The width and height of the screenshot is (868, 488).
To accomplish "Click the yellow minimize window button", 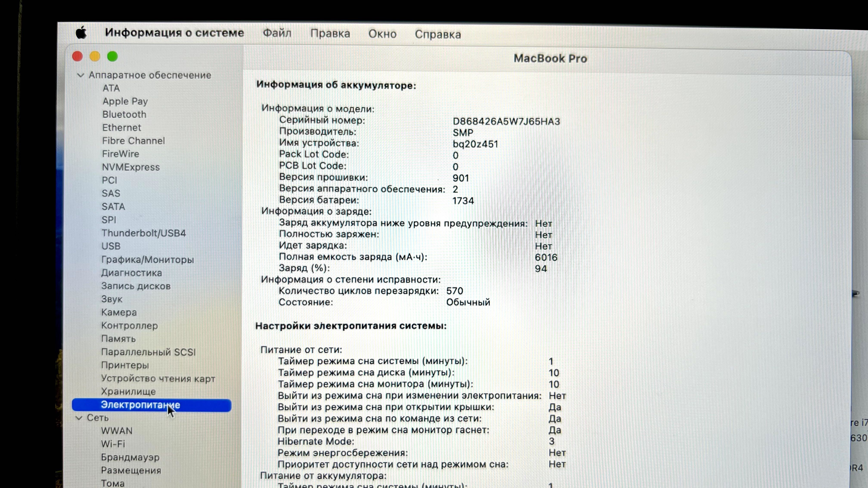I will click(95, 56).
